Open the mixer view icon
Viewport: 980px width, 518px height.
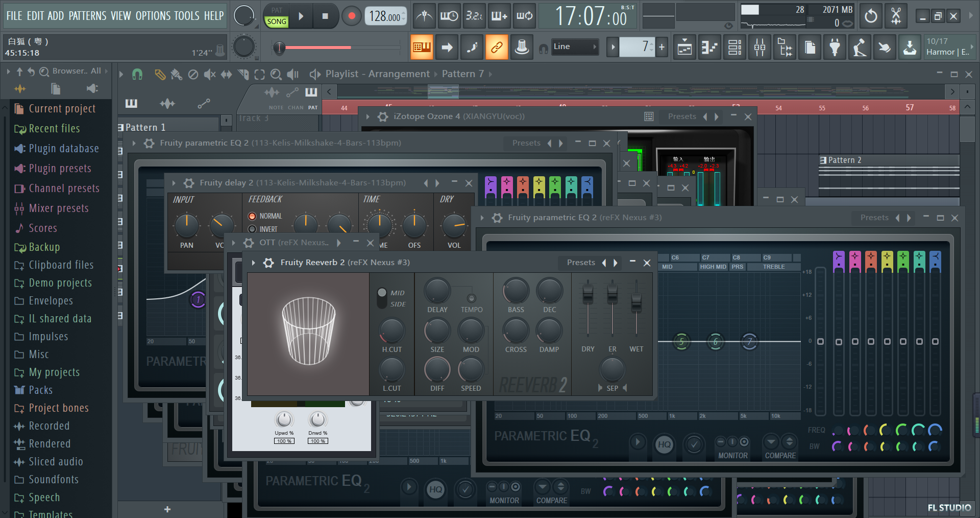point(759,48)
